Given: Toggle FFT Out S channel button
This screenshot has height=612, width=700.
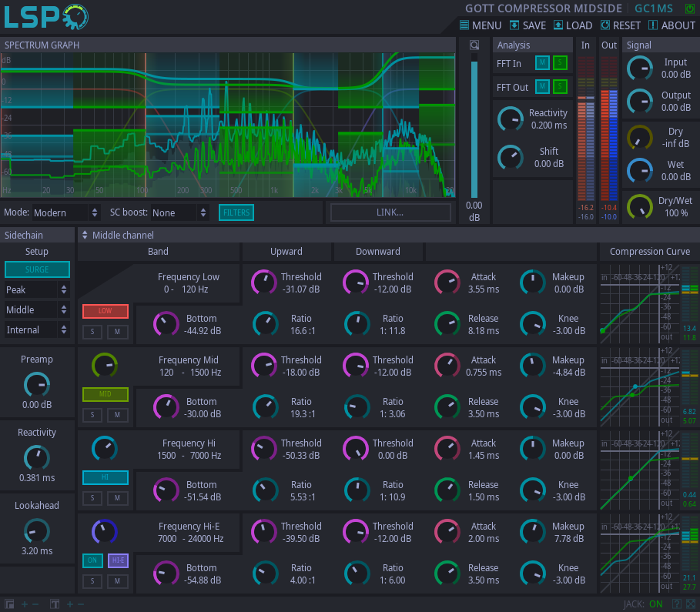Looking at the screenshot, I should coord(561,86).
